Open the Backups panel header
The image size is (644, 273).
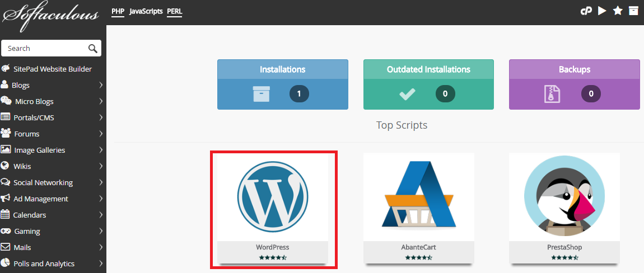tap(574, 69)
